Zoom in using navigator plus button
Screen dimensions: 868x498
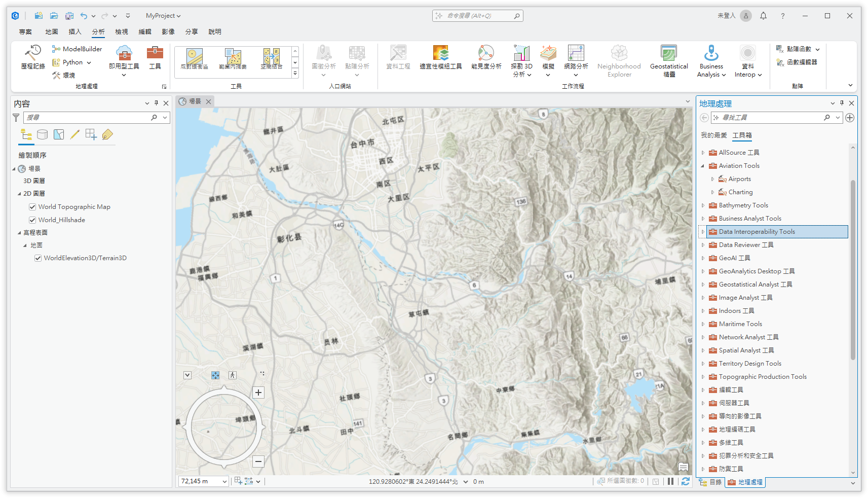[258, 393]
